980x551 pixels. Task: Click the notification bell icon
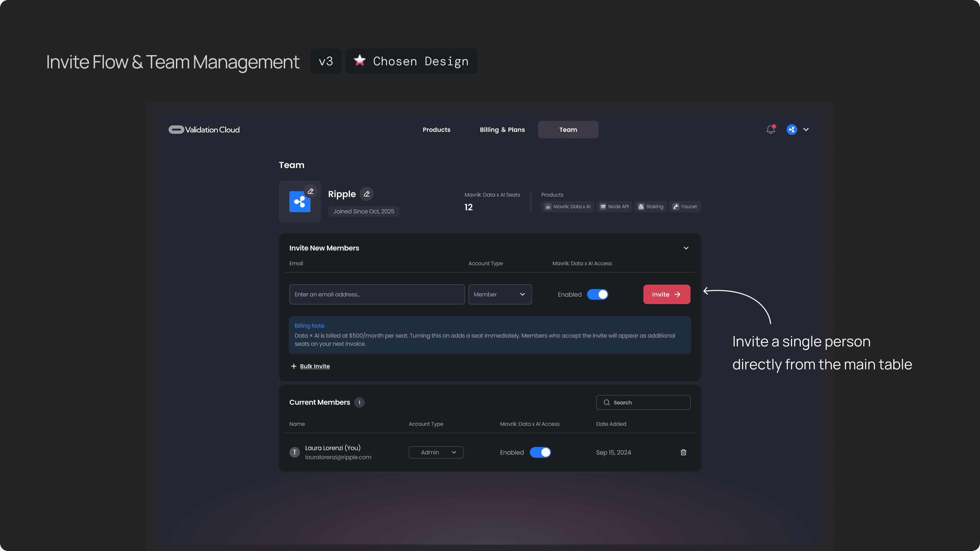pos(770,130)
